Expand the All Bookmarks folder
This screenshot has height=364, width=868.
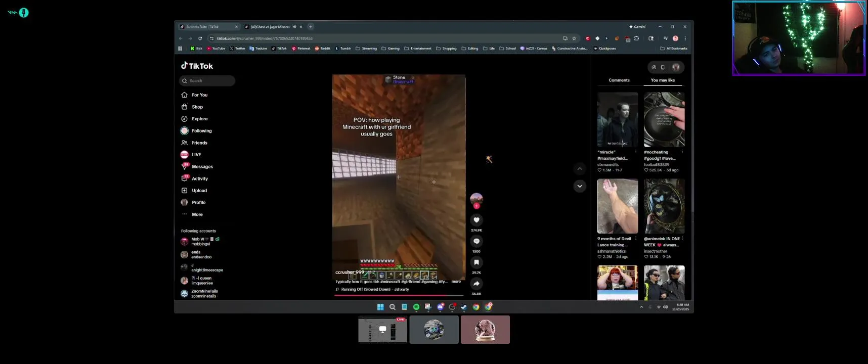674,49
